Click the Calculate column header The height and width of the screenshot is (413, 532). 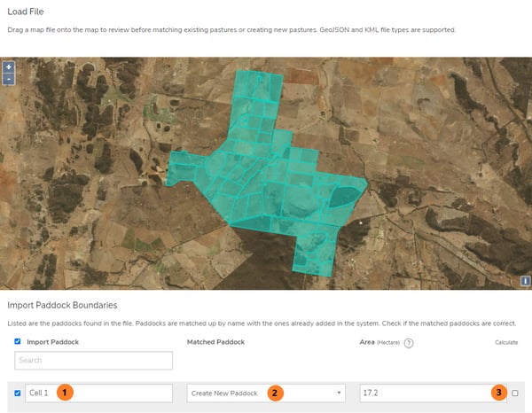pos(506,342)
